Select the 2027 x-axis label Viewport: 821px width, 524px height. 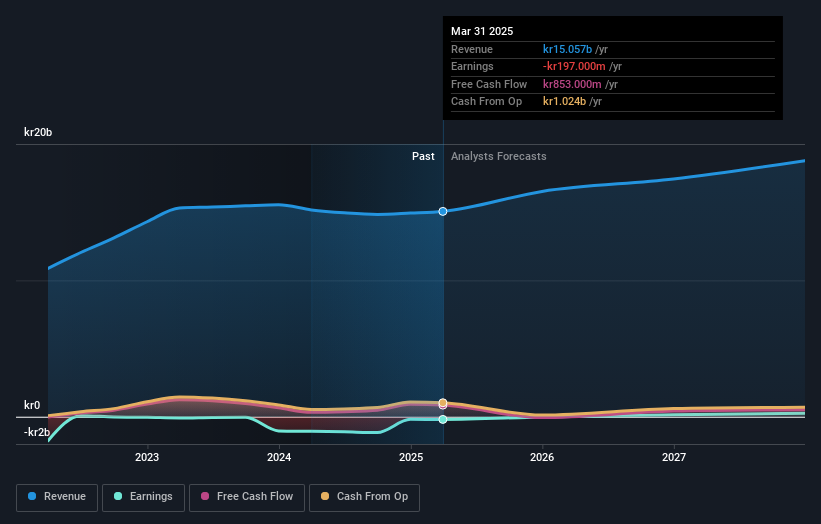(674, 458)
